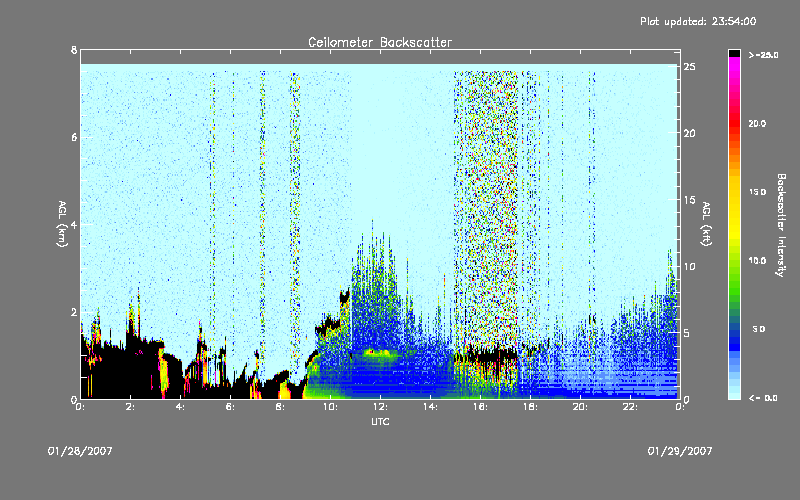Click the "10" tick on kft axis
Image resolution: width=800 pixels, height=500 pixels.
tap(689, 266)
